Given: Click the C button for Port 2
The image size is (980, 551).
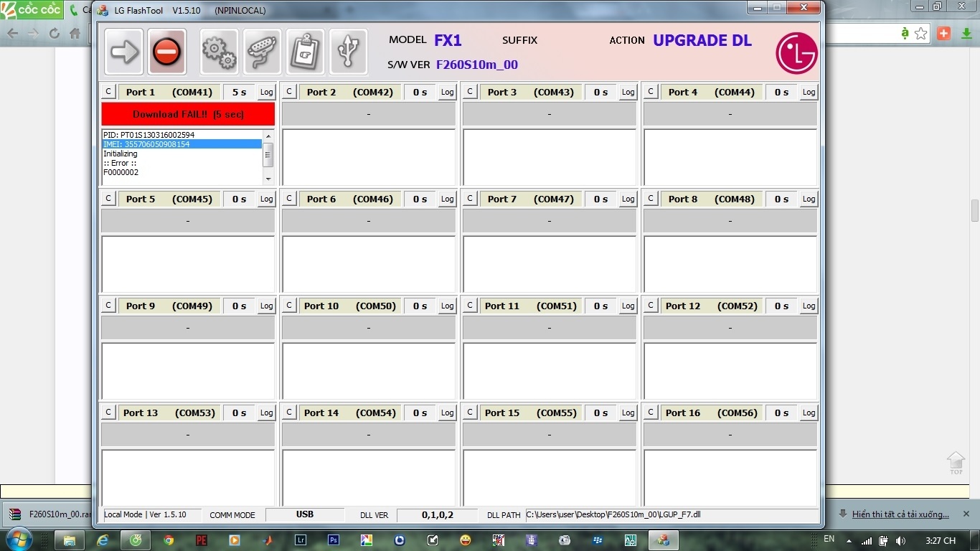Looking at the screenshot, I should tap(289, 92).
